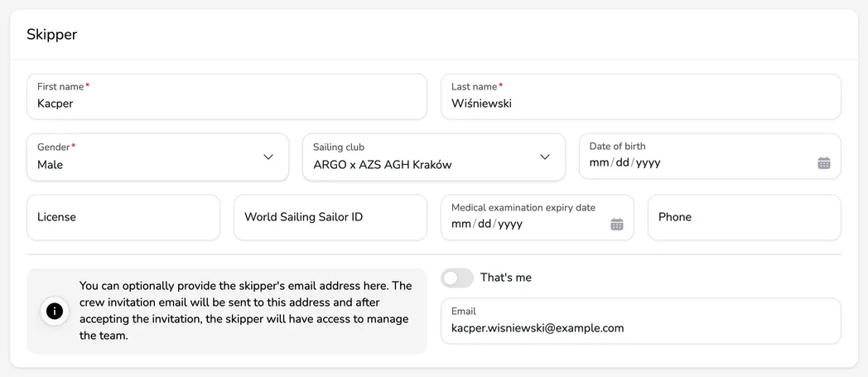Toggle the "That's me" switch

click(457, 278)
